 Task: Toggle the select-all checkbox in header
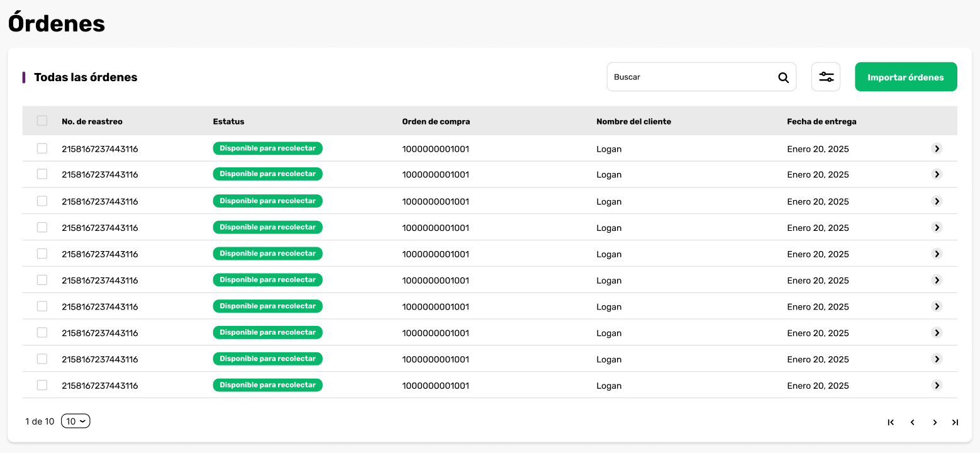point(42,121)
